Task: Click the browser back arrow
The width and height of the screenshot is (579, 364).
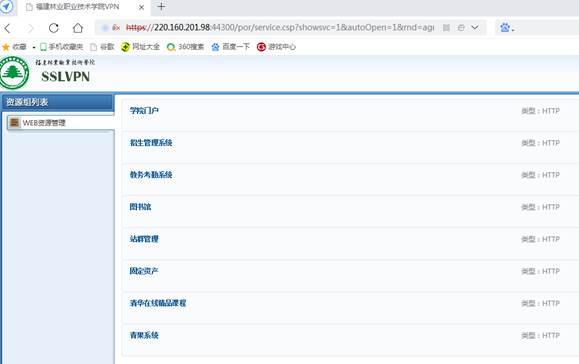Action: pos(7,28)
